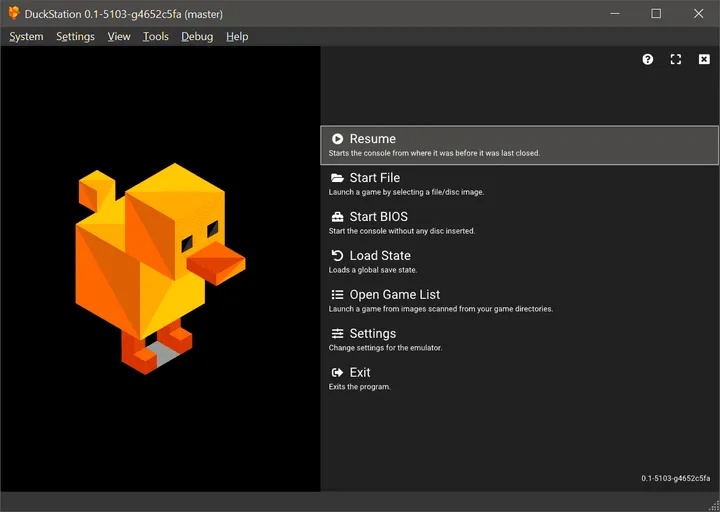Open the View menu
The height and width of the screenshot is (512, 720).
point(119,36)
